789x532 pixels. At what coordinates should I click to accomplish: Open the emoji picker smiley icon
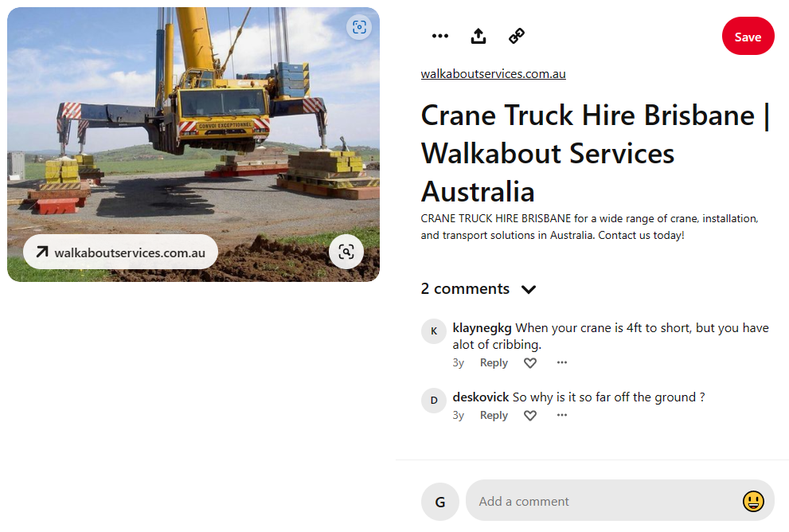(752, 501)
